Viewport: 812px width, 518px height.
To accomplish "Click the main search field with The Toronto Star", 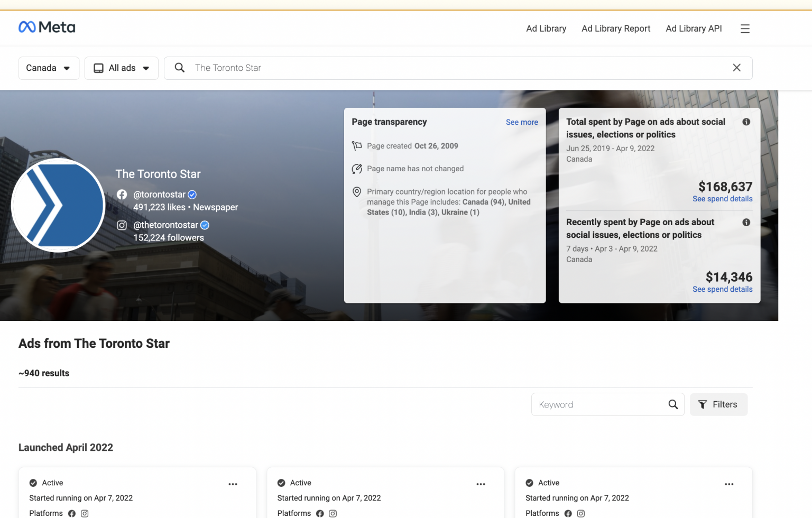I will click(x=458, y=68).
